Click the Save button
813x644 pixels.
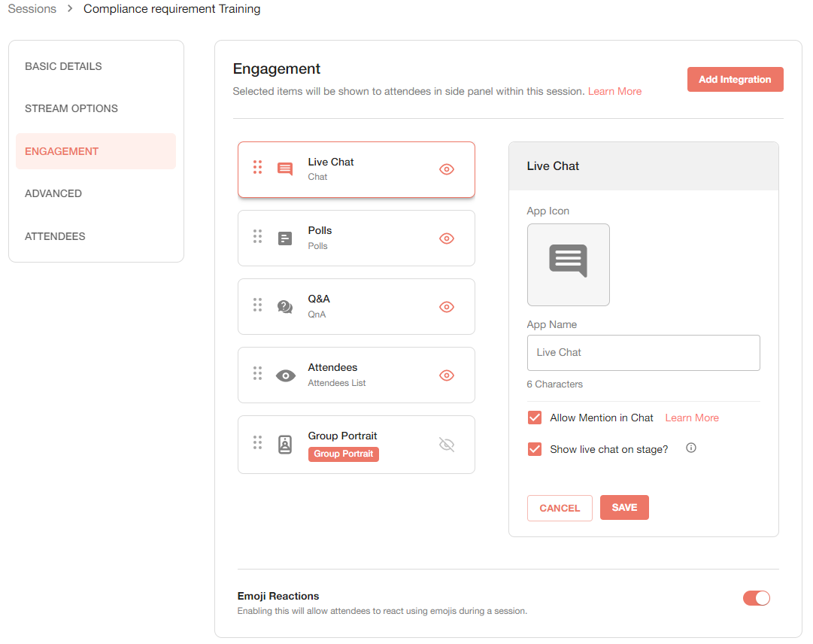pyautogui.click(x=624, y=508)
